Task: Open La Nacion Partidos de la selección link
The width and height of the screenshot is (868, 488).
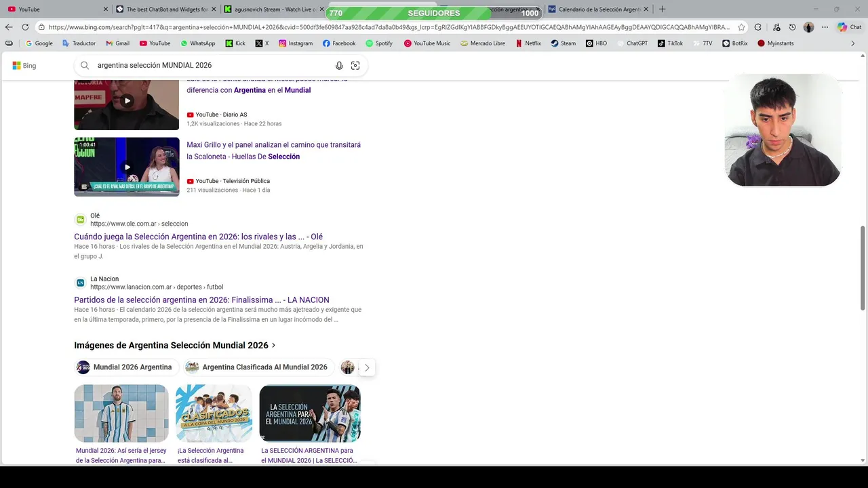Action: 201,300
